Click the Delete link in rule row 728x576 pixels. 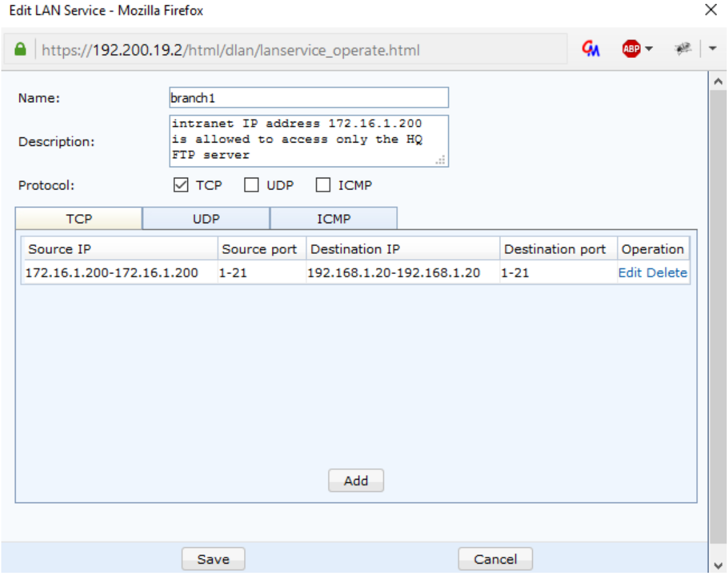(x=667, y=273)
